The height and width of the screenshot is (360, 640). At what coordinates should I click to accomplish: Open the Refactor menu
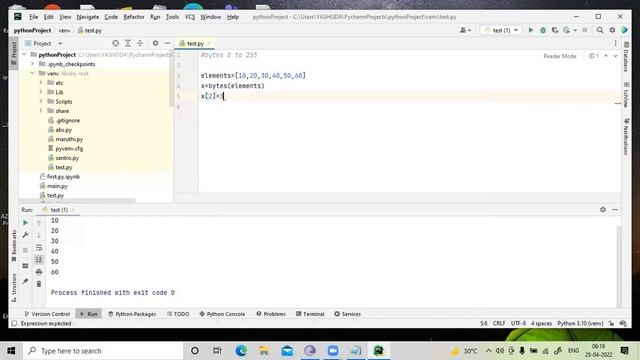click(x=134, y=17)
